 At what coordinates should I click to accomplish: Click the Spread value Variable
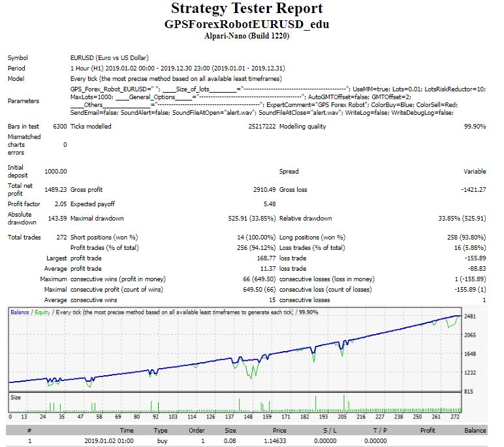(475, 171)
